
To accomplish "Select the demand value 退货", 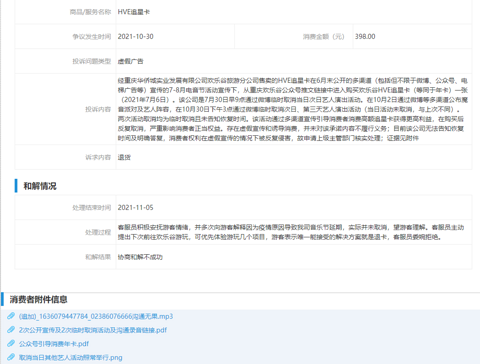I will tap(124, 157).
